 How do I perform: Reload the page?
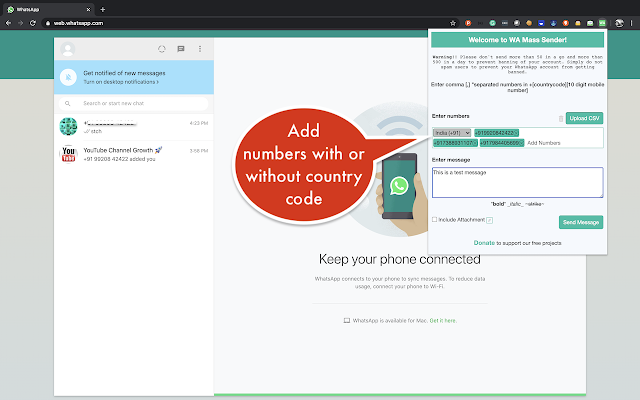click(x=33, y=23)
